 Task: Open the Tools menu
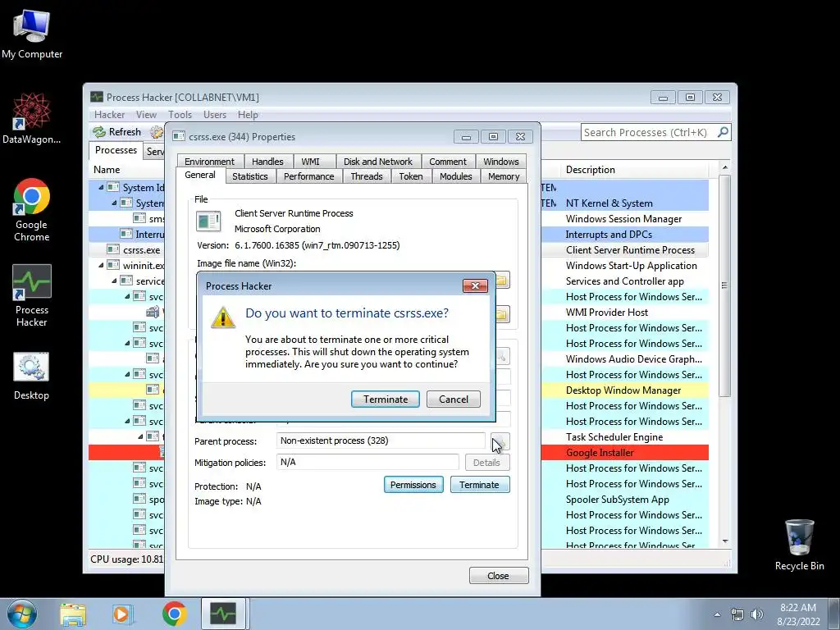(x=180, y=115)
